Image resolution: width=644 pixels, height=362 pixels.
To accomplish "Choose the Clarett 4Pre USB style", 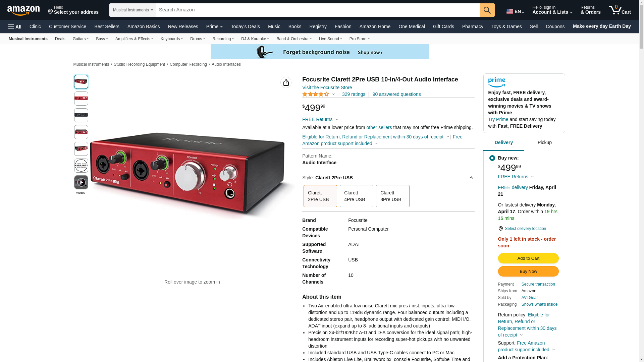I will 356,196.
